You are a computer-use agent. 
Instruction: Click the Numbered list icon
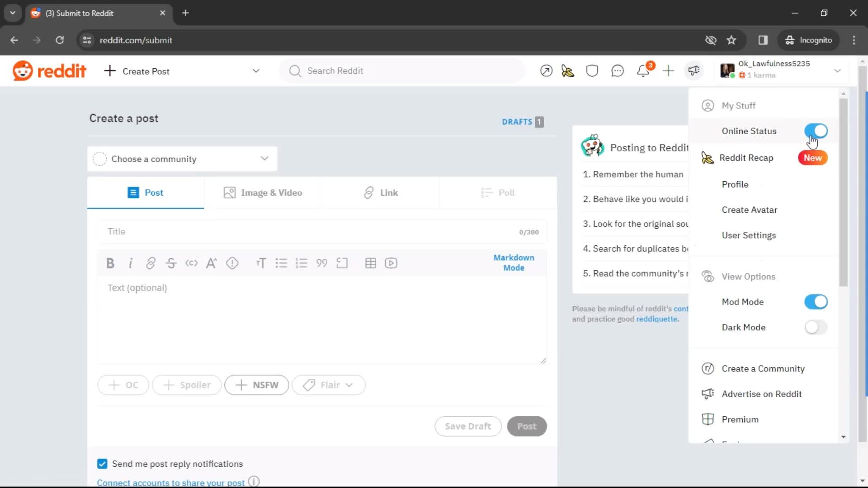(302, 263)
